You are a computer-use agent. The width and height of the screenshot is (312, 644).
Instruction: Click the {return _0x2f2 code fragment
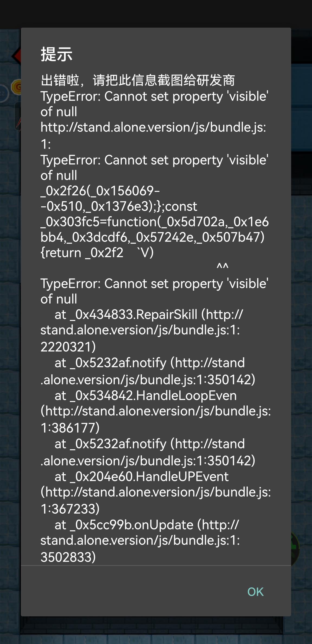click(82, 253)
